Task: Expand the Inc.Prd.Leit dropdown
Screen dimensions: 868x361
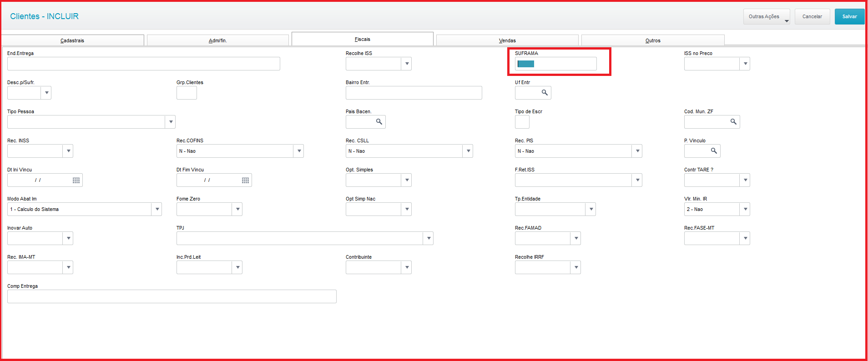Action: (x=237, y=267)
